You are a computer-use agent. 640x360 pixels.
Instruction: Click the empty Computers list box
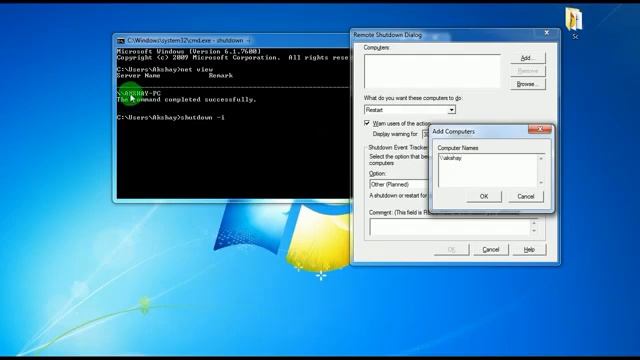[432, 71]
